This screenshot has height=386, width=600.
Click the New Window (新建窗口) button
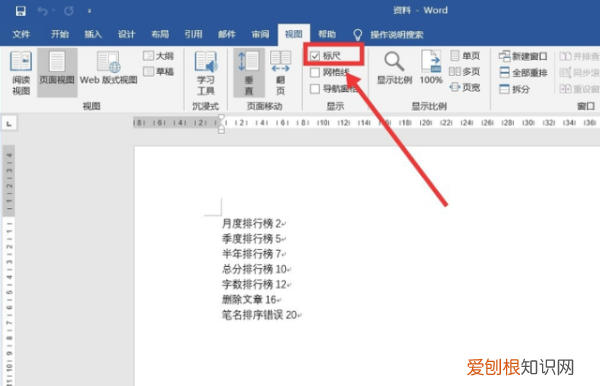tap(523, 56)
